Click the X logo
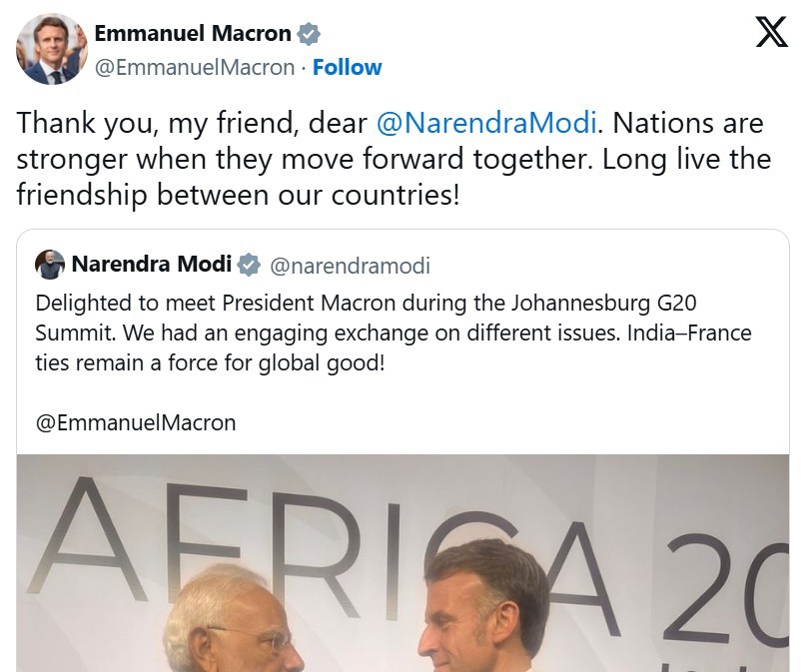The width and height of the screenshot is (801, 672). click(x=771, y=34)
